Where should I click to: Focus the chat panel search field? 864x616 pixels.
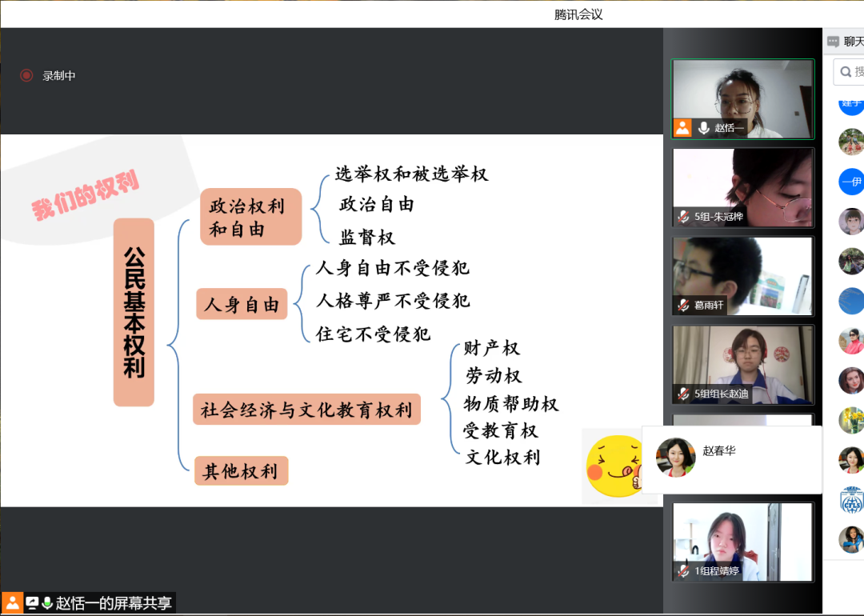[x=849, y=72]
